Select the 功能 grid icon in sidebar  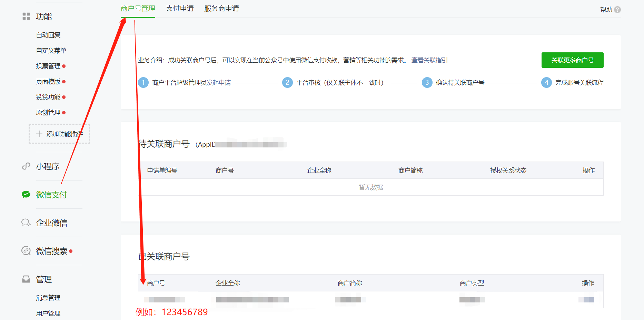pos(26,16)
